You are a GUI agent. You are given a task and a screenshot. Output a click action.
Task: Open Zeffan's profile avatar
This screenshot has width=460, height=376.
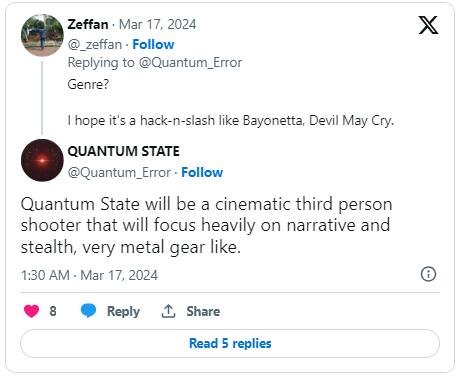pyautogui.click(x=42, y=35)
